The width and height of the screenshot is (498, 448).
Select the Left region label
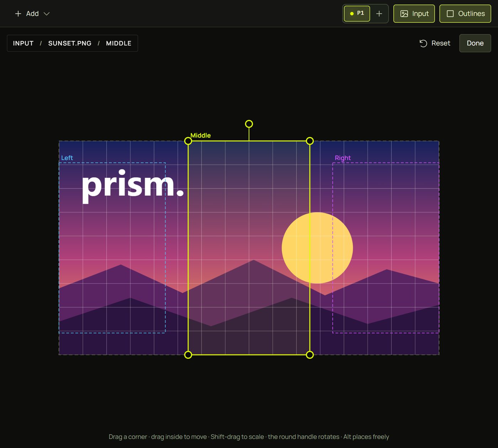pos(67,158)
